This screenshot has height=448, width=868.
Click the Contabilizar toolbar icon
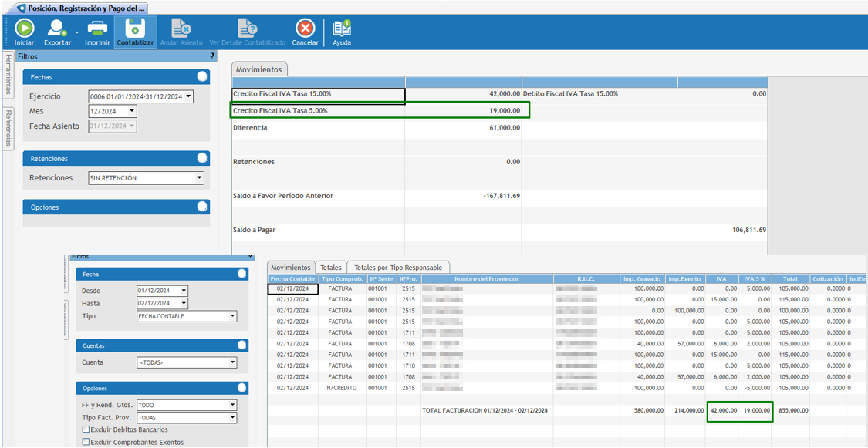coord(135,29)
